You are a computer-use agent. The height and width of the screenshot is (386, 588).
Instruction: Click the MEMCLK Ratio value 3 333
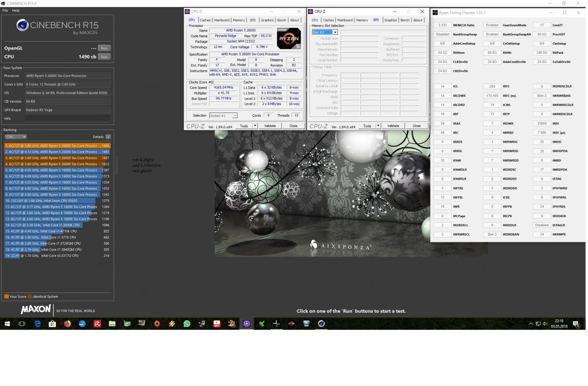pyautogui.click(x=442, y=25)
